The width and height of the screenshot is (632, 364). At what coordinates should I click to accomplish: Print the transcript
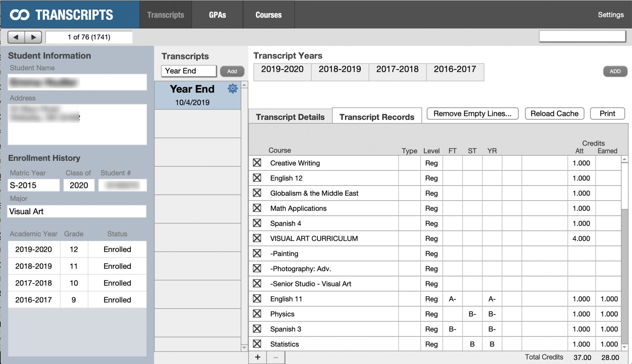607,113
